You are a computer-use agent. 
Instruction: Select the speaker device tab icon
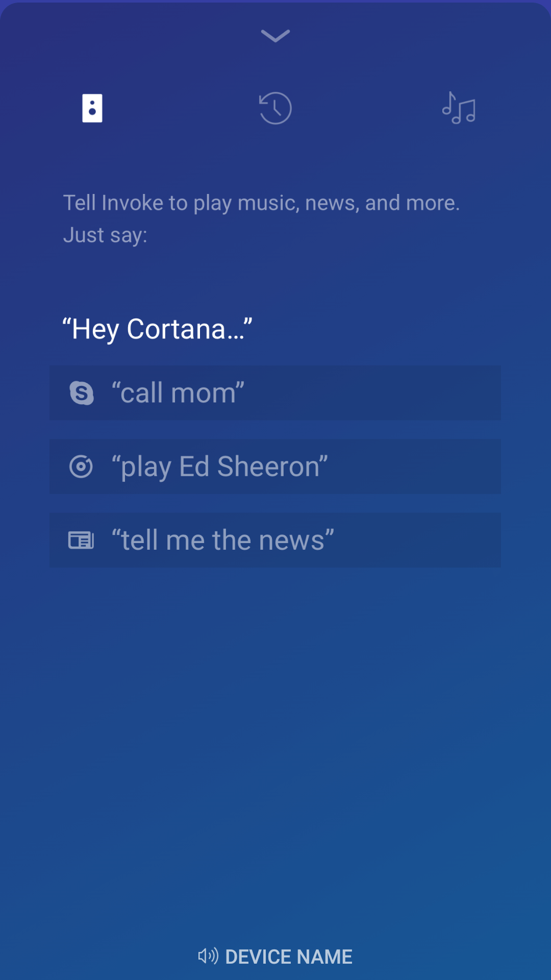point(92,108)
